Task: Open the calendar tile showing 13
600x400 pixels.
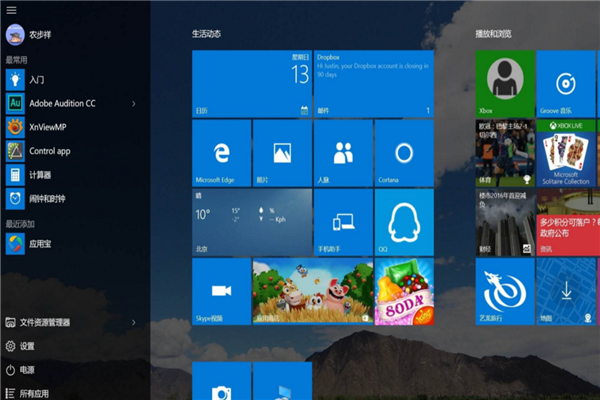Action: click(252, 83)
